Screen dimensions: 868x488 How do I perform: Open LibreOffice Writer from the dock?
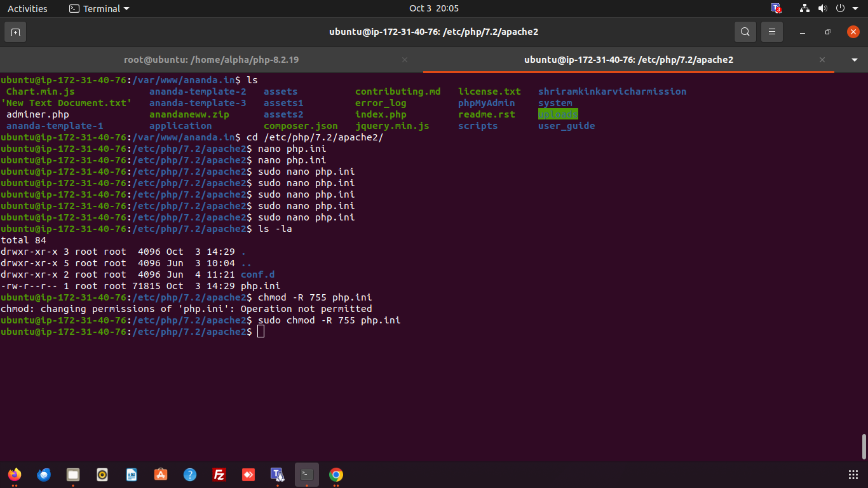coord(132,475)
